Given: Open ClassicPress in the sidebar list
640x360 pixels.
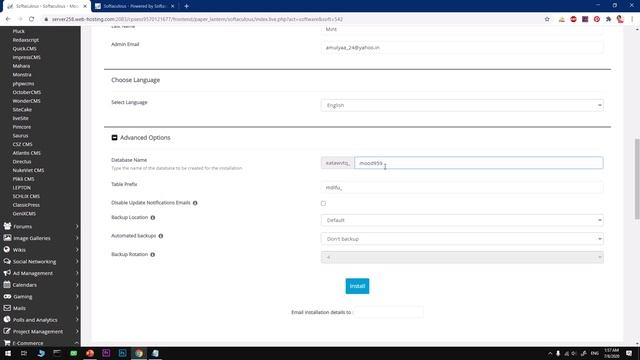Looking at the screenshot, I should 26,205.
